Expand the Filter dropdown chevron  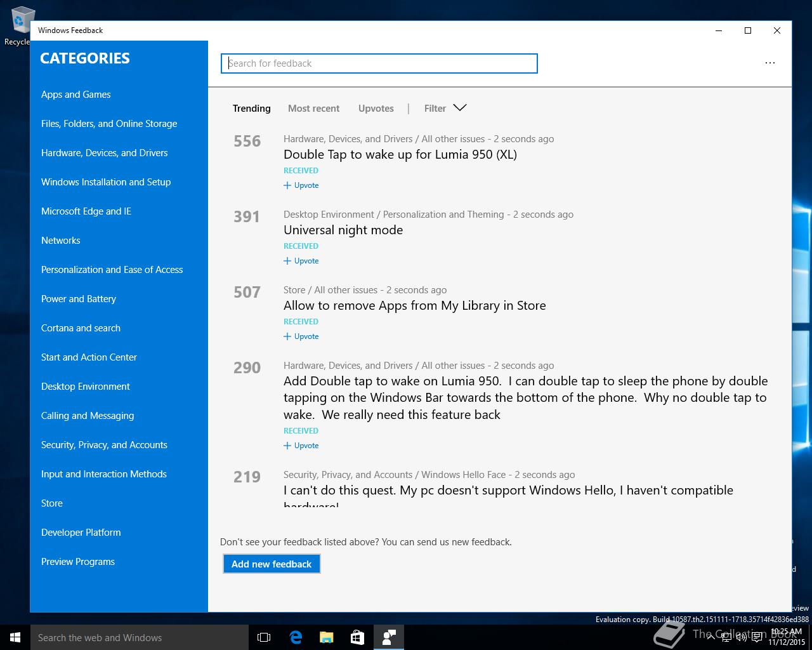click(x=460, y=108)
